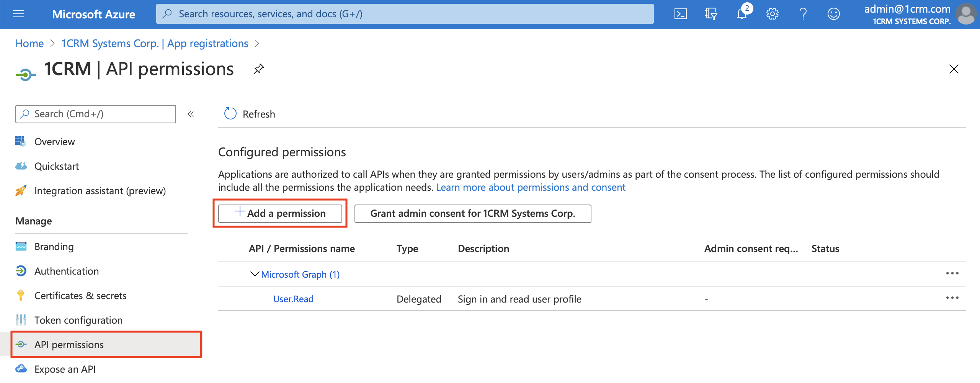Image resolution: width=980 pixels, height=383 pixels.
Task: Click the Refresh icon
Action: (x=230, y=114)
